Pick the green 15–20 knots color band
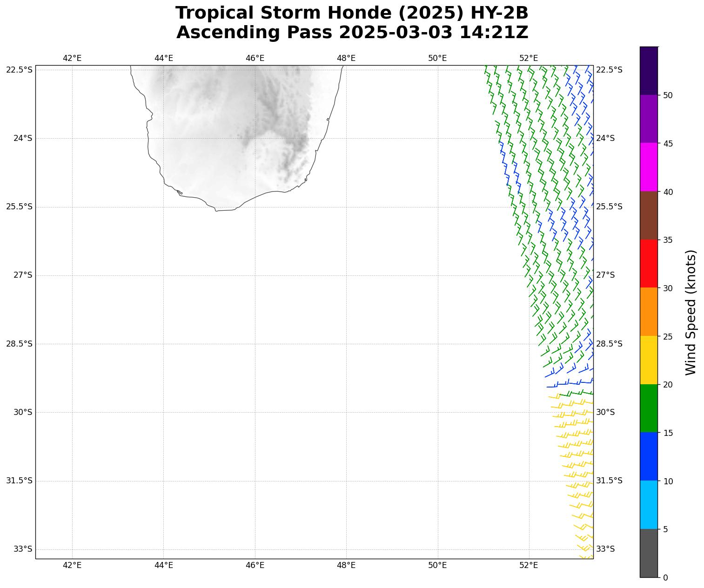 [649, 408]
